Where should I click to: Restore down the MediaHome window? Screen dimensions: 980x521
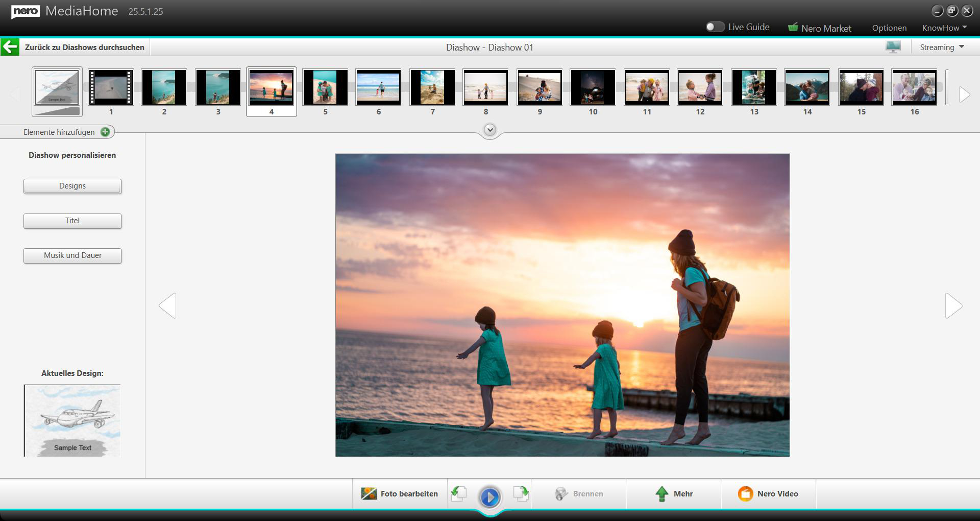952,11
